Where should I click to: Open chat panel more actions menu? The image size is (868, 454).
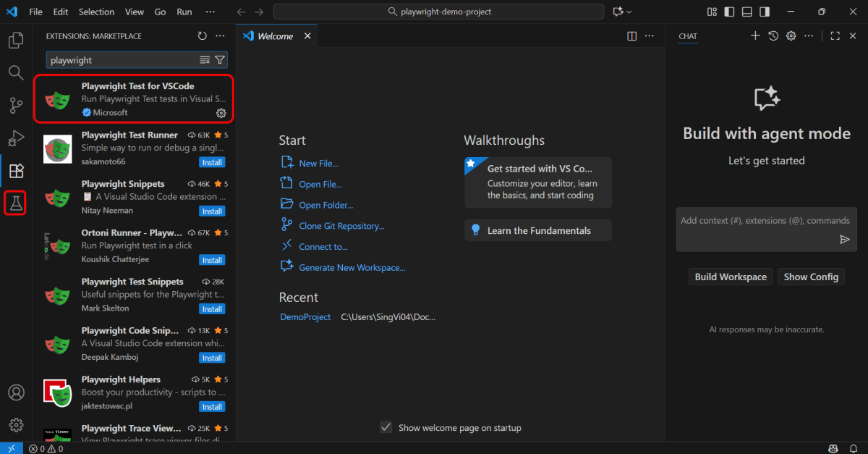[809, 36]
